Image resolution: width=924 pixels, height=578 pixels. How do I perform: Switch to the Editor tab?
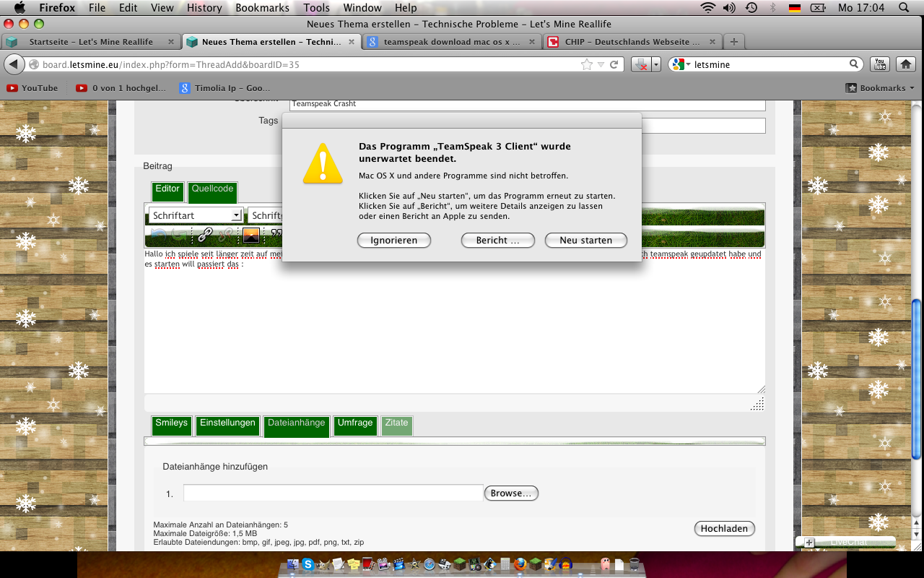click(x=167, y=192)
